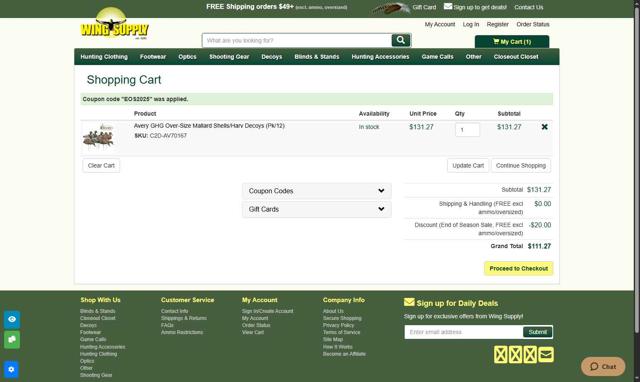Viewport: 640px width, 382px height.
Task: Click the Clear Cart button
Action: [x=101, y=165]
